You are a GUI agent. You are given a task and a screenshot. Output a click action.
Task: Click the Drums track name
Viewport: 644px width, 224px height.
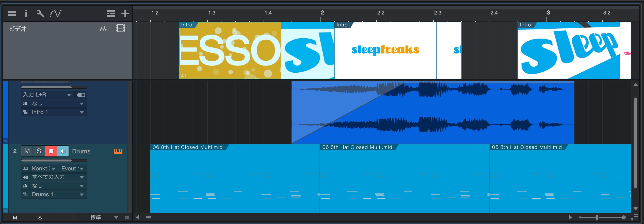[x=81, y=151]
